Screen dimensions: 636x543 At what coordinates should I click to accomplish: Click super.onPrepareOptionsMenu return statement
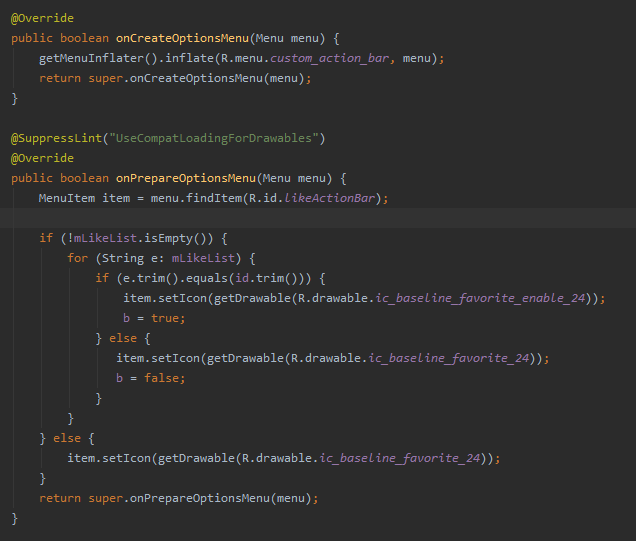pyautogui.click(x=178, y=498)
